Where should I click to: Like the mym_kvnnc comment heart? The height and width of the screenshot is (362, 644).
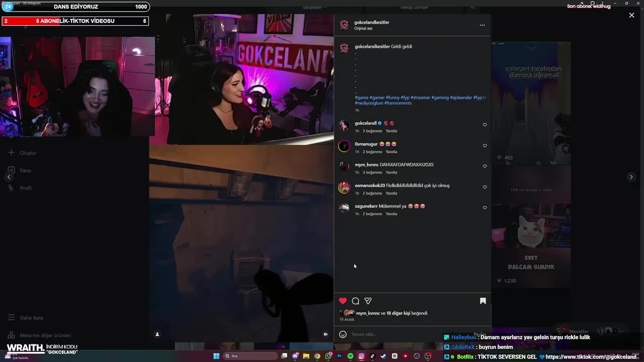485,166
